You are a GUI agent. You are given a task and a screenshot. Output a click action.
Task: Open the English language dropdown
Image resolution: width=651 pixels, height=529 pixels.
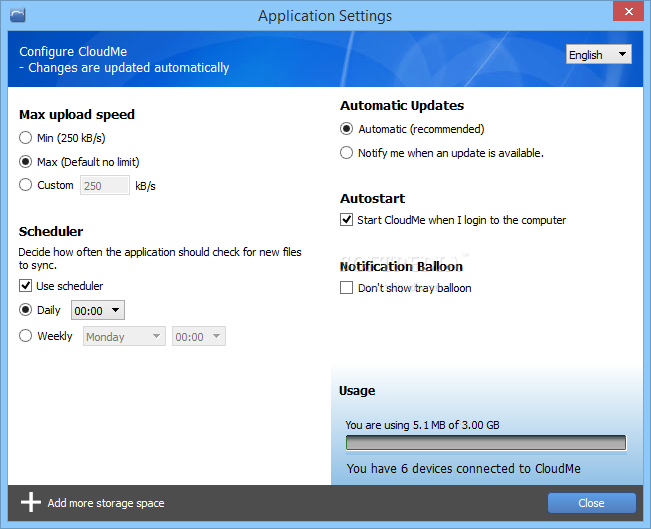pos(599,54)
